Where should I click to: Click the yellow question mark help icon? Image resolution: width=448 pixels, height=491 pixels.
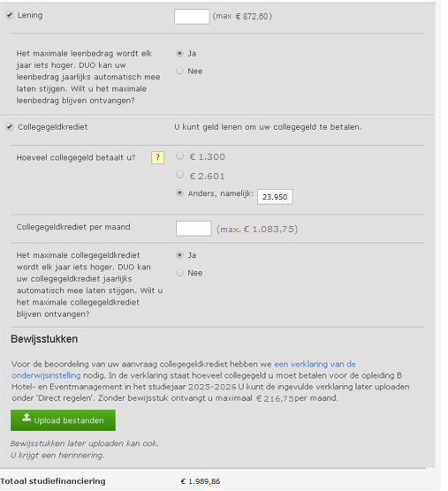[157, 157]
